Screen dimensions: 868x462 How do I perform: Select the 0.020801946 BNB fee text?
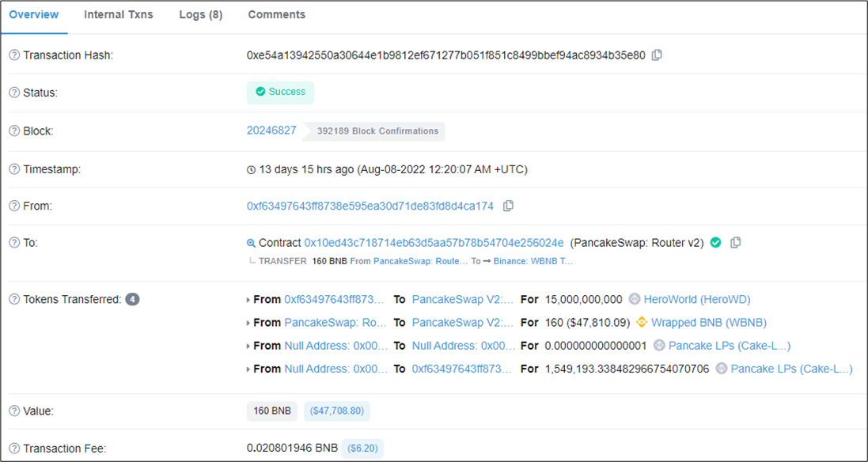(292, 448)
